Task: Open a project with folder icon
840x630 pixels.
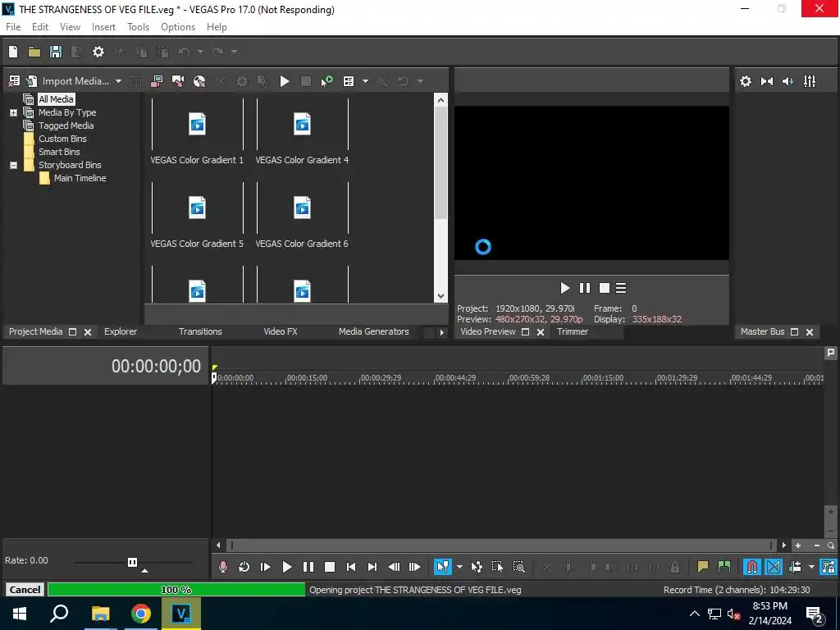Action: coord(34,52)
